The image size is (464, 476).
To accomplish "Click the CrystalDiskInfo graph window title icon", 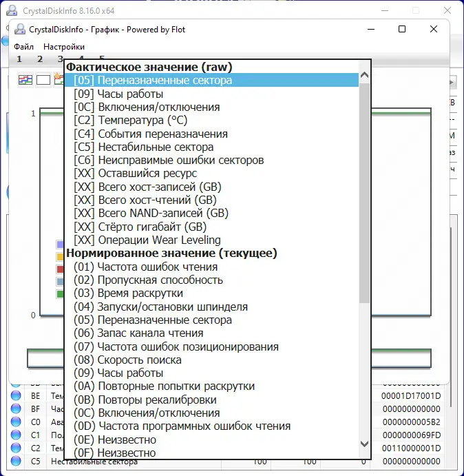I will tap(20, 30).
